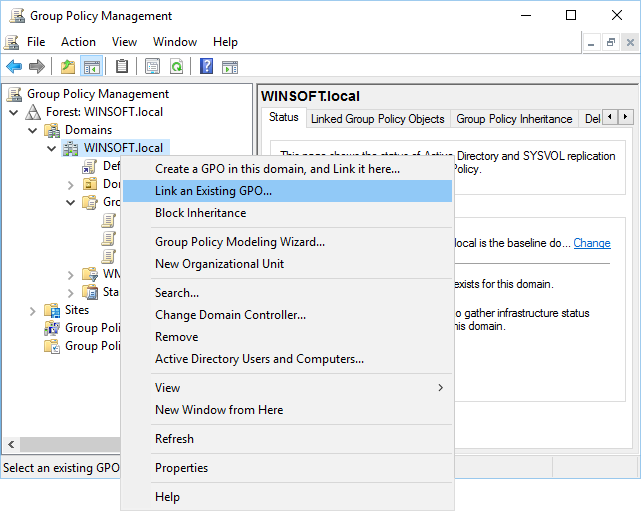The width and height of the screenshot is (641, 511).
Task: Click the blue Help question mark icon
Action: [x=206, y=66]
